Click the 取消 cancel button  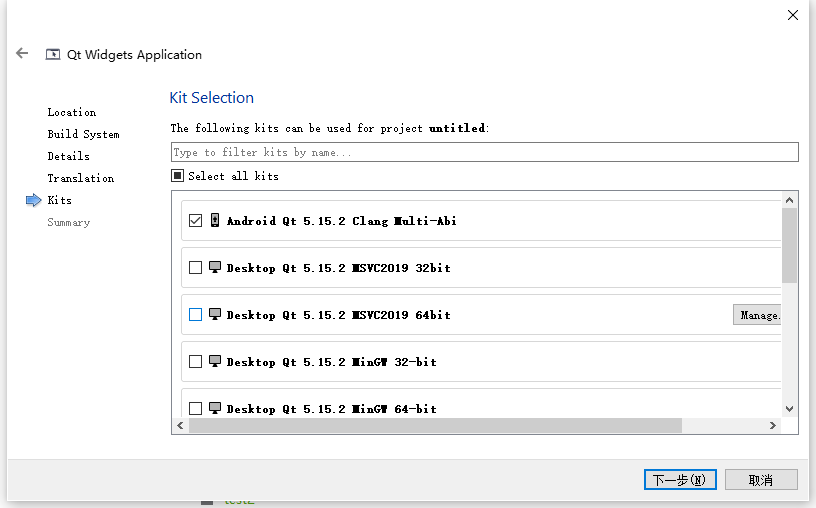761,479
